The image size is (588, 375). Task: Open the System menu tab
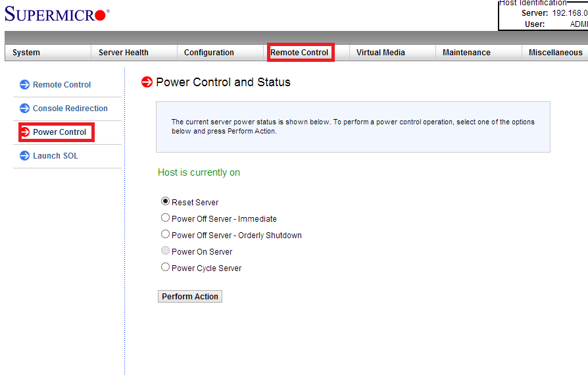(26, 53)
